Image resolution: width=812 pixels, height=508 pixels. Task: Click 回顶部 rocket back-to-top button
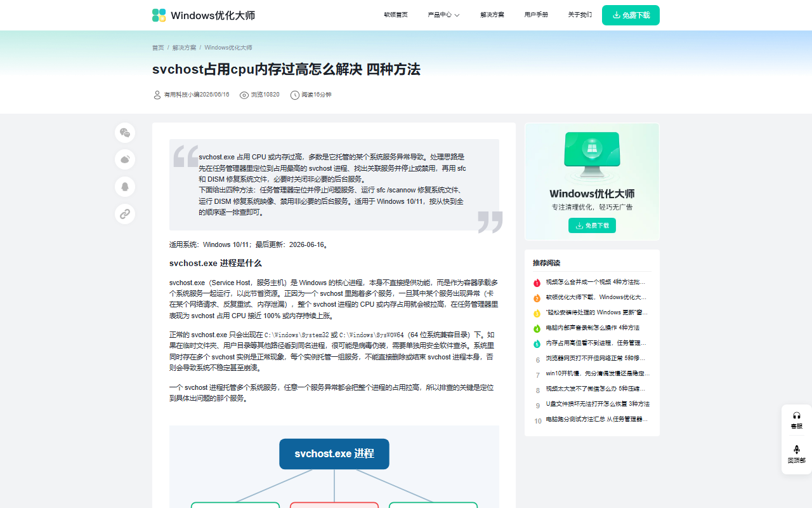pos(797,455)
